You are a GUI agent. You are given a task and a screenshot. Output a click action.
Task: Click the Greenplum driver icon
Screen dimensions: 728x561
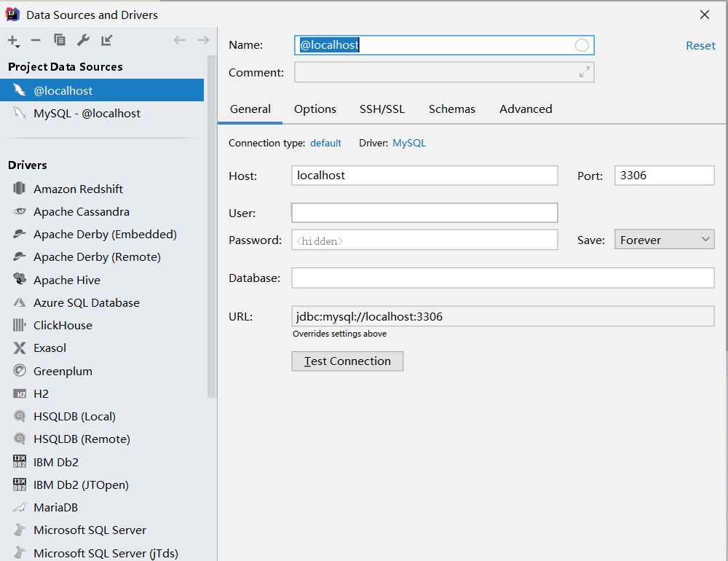pos(20,370)
